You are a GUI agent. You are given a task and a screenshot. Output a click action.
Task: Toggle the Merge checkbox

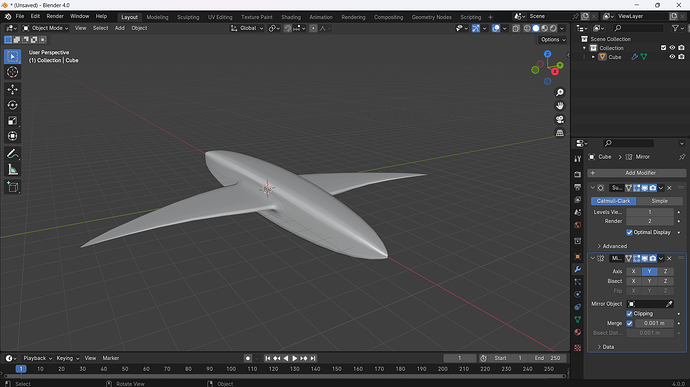[629, 323]
